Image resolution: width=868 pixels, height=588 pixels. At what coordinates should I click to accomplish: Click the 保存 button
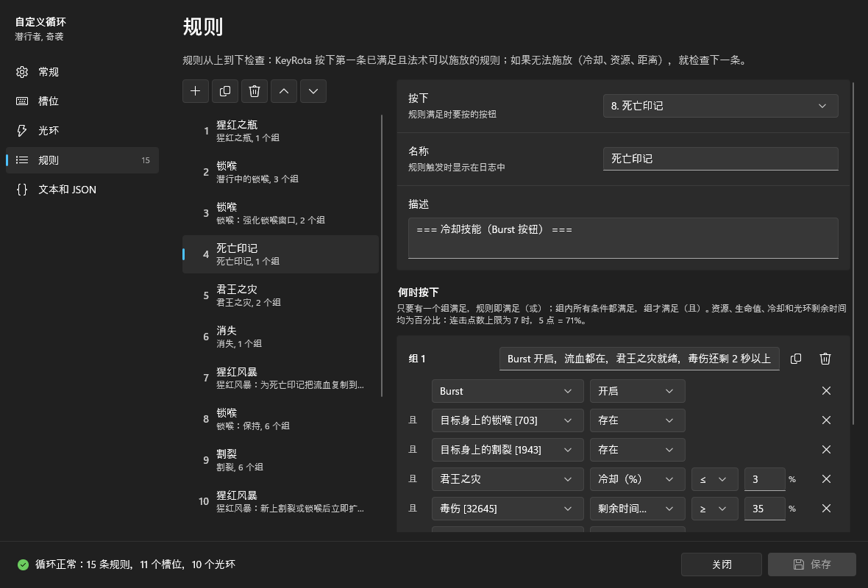pyautogui.click(x=811, y=564)
